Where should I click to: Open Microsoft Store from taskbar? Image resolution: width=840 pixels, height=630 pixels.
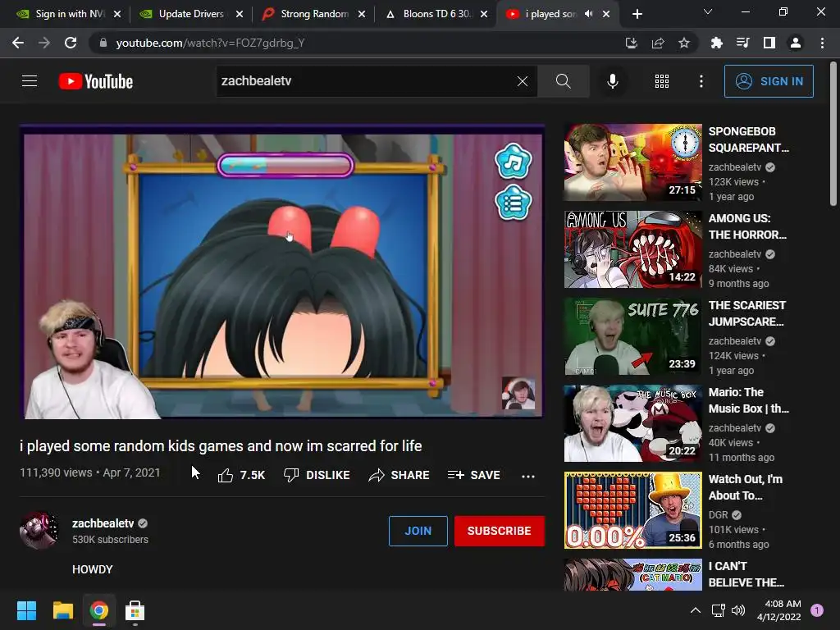[135, 610]
